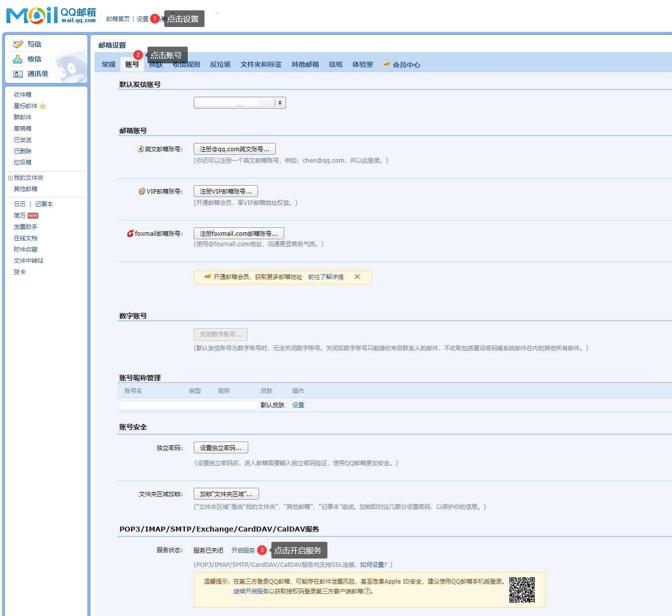Click the star icon beside 星标邮件

(43, 106)
